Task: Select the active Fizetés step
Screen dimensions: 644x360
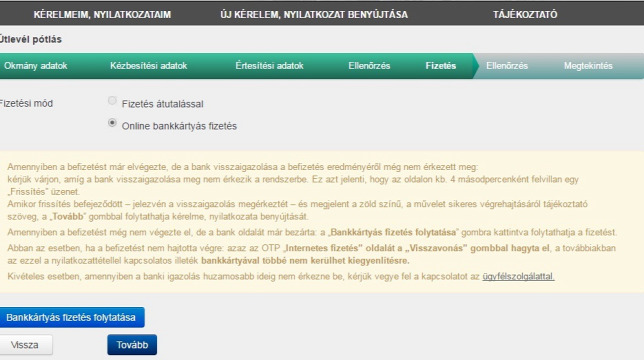Action: (440, 66)
